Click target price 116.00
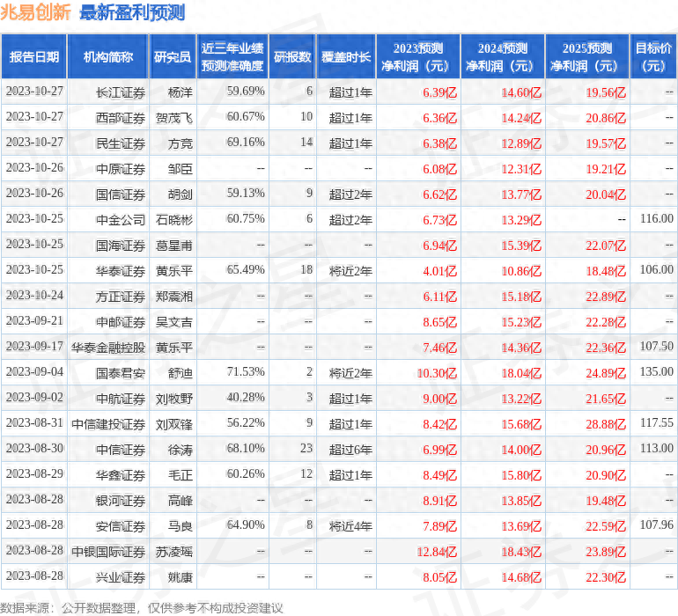 [x=656, y=219]
